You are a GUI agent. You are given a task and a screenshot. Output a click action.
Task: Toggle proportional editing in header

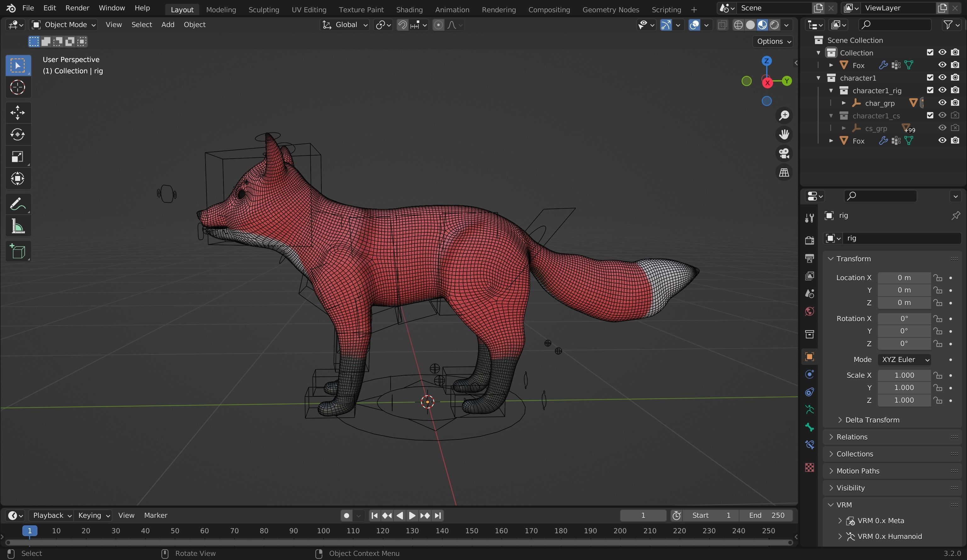point(438,25)
